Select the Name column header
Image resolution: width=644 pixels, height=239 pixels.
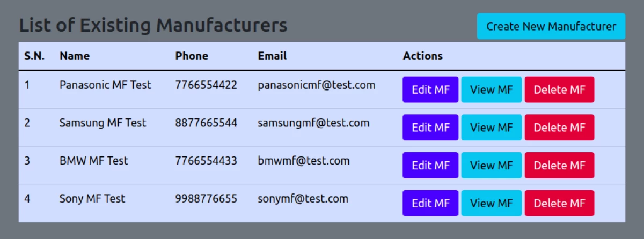point(75,56)
